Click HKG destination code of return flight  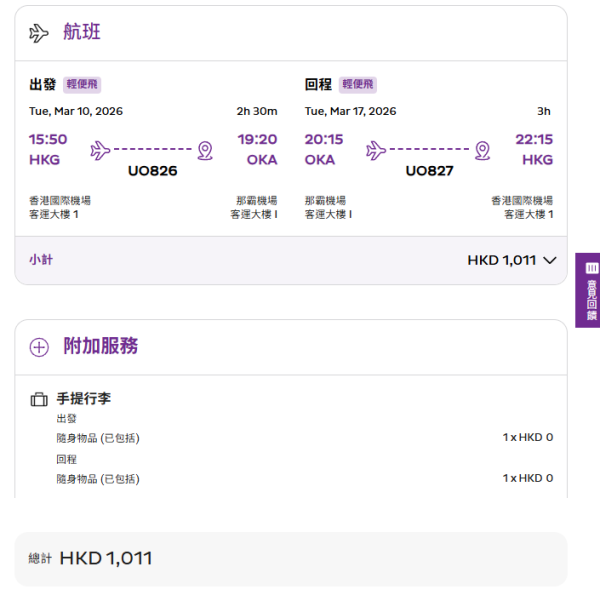pyautogui.click(x=538, y=159)
